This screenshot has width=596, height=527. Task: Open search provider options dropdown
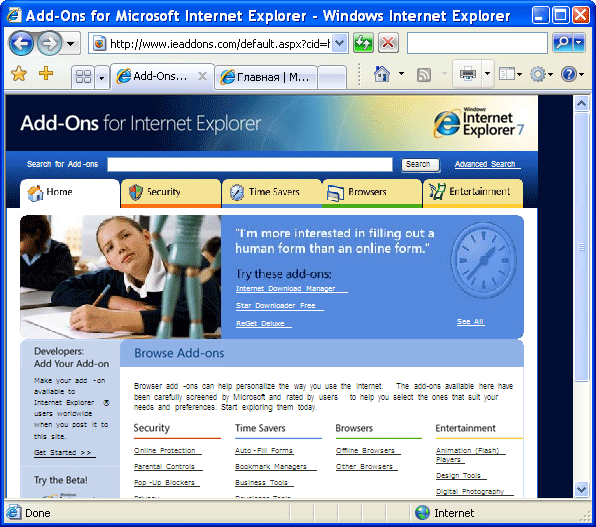click(x=579, y=43)
